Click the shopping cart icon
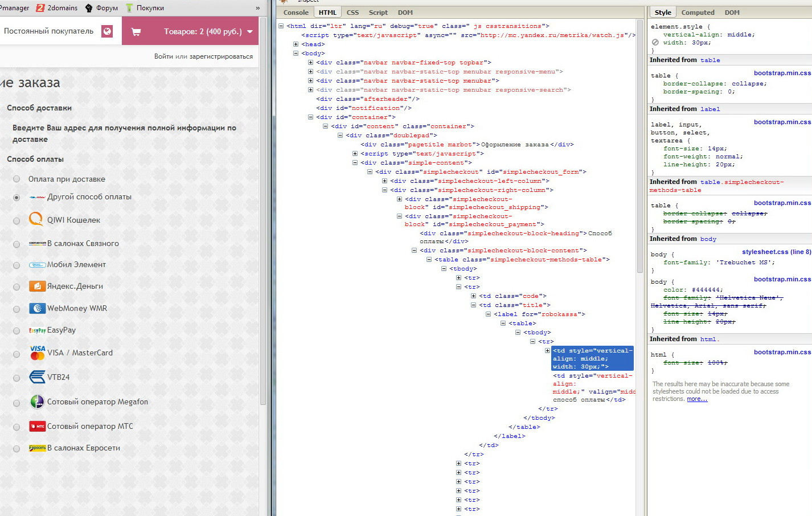812x516 pixels. (x=136, y=32)
